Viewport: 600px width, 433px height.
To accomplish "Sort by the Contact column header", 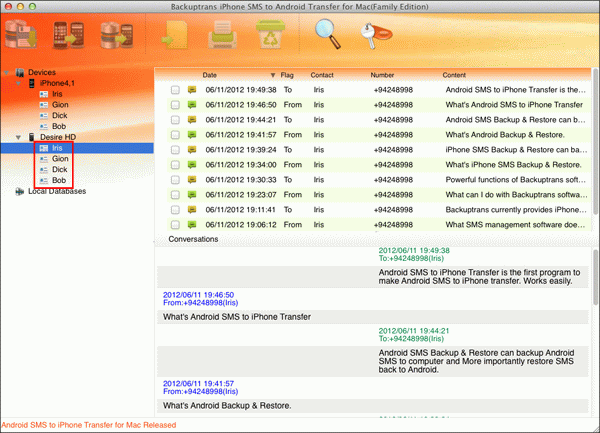I will pos(322,75).
